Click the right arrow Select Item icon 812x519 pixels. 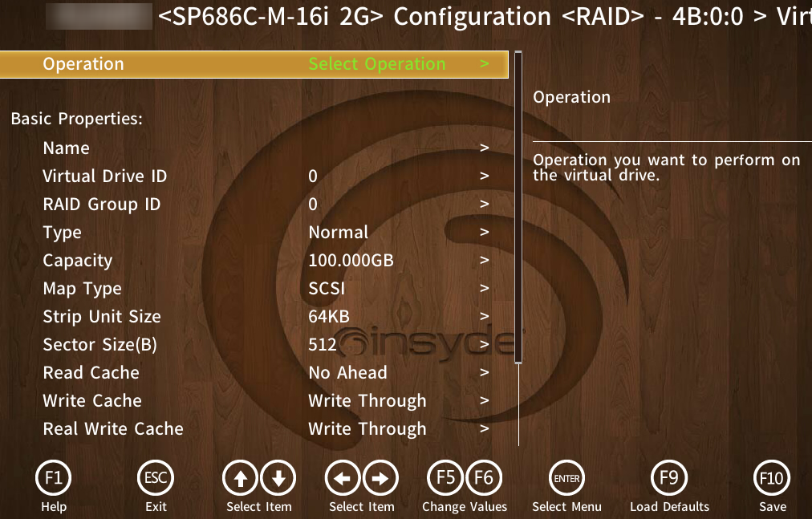tap(380, 477)
